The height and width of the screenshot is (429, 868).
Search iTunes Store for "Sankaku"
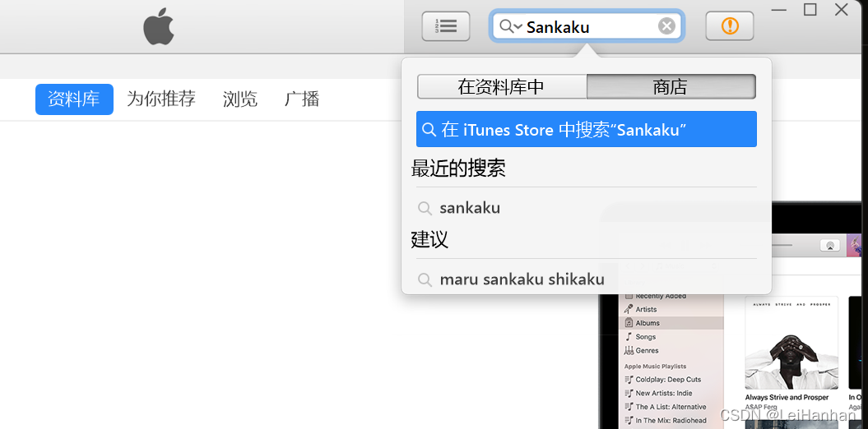tap(587, 129)
